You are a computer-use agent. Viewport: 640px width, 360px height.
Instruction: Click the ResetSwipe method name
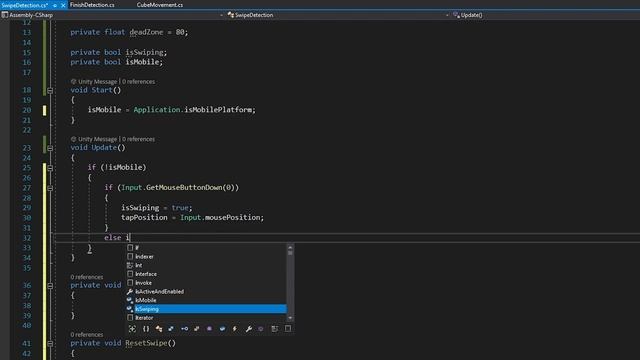146,343
